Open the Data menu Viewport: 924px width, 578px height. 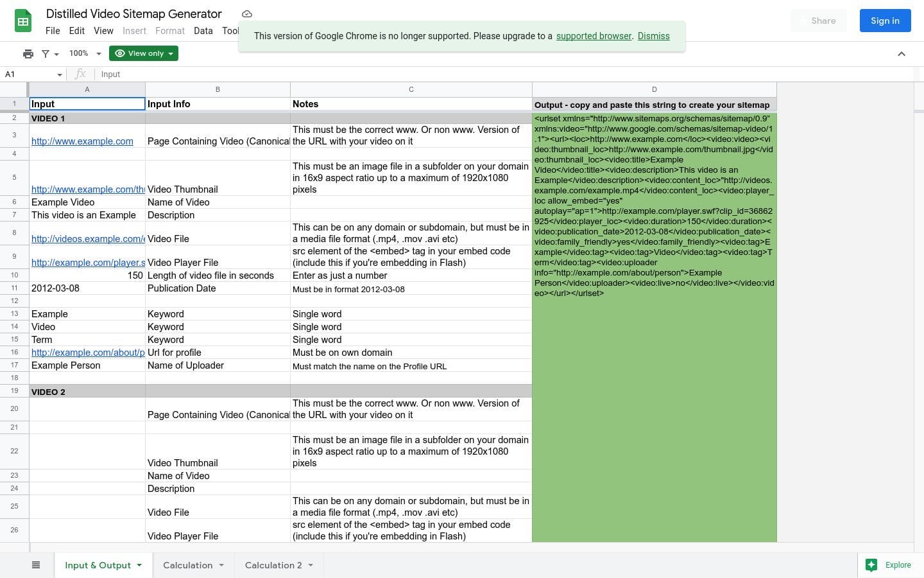click(203, 31)
